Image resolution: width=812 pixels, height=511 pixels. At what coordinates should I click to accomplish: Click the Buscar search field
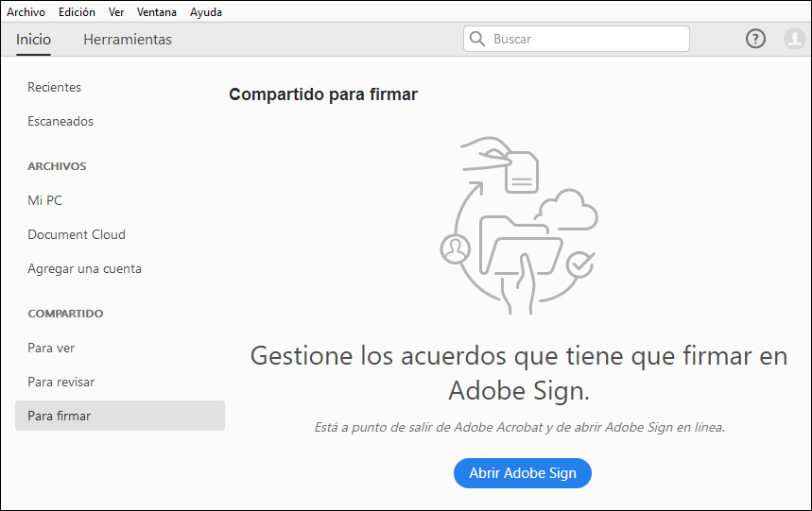click(x=586, y=39)
